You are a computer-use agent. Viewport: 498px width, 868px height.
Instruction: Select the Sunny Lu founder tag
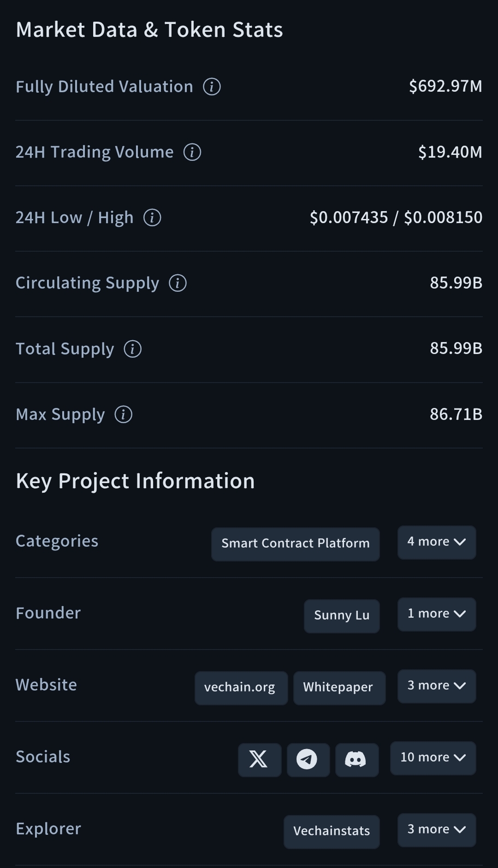342,616
